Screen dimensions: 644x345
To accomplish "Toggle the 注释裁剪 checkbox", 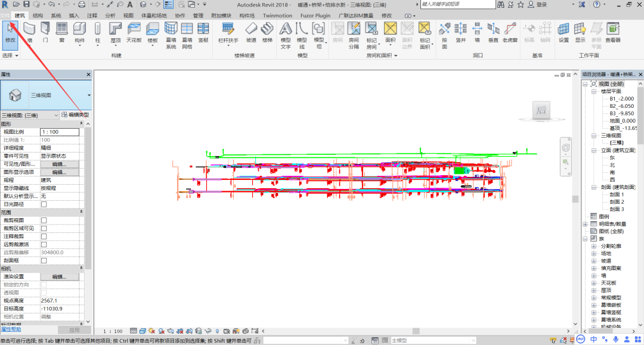I will click(x=44, y=237).
